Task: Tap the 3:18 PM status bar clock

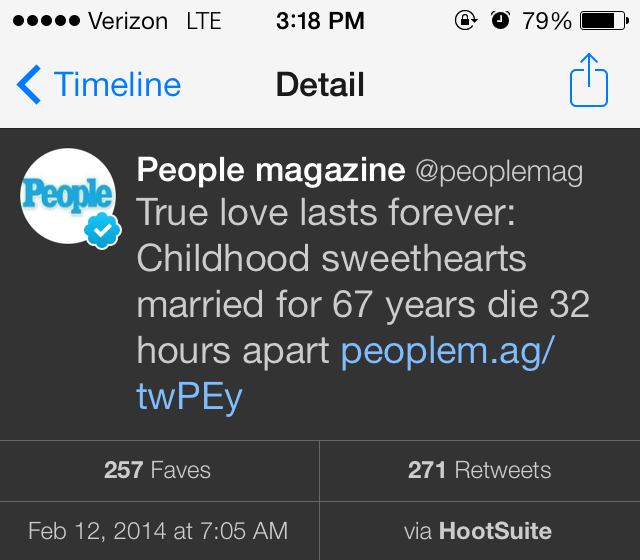Action: [x=320, y=21]
